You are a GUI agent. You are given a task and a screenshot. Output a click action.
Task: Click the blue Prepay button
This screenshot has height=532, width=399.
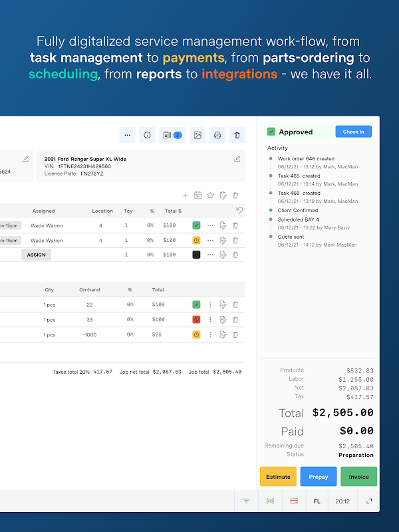(x=319, y=477)
